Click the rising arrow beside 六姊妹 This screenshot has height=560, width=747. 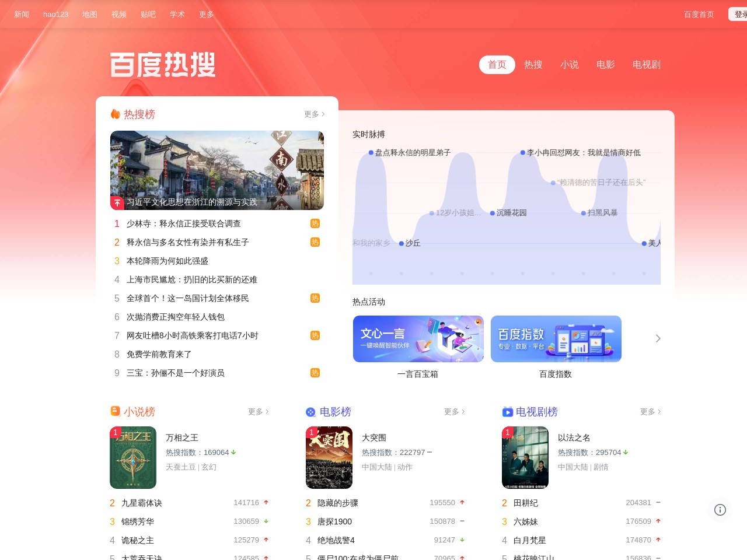(658, 521)
